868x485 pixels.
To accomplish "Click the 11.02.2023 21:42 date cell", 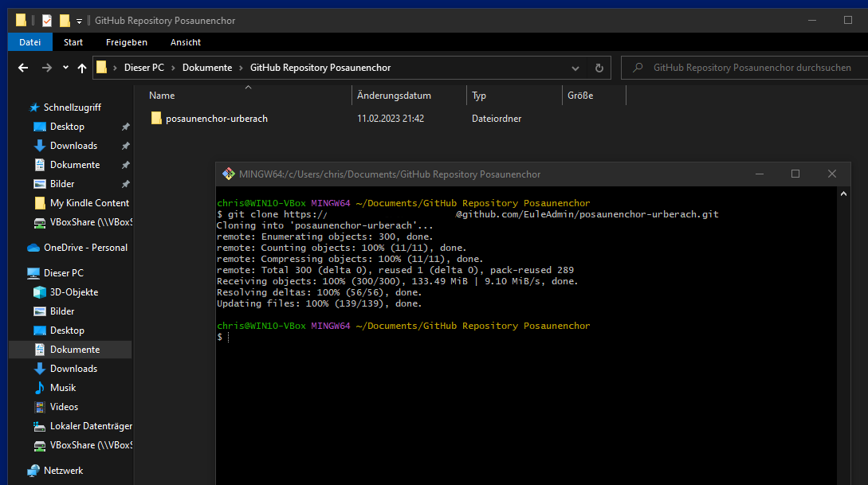I will (x=391, y=119).
